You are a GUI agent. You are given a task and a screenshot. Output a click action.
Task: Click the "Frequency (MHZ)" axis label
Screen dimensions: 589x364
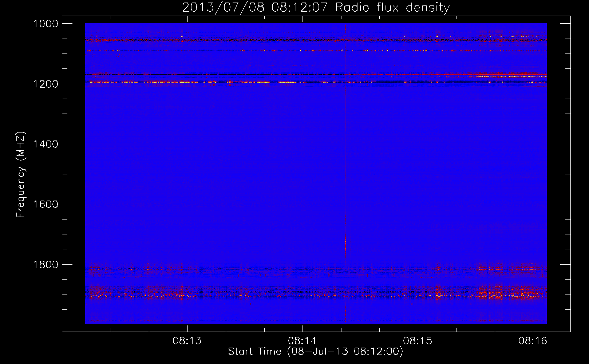click(21, 175)
